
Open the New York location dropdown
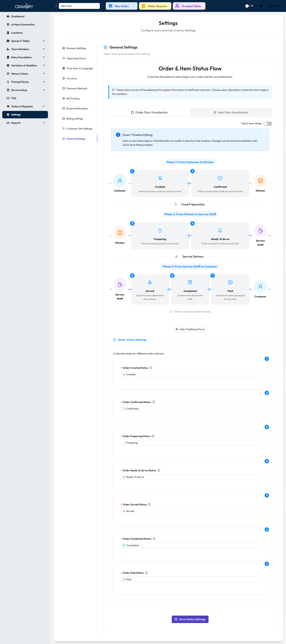point(79,6)
